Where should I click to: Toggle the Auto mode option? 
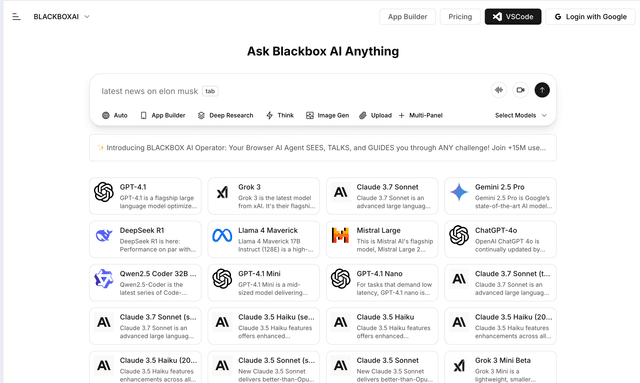pyautogui.click(x=115, y=116)
